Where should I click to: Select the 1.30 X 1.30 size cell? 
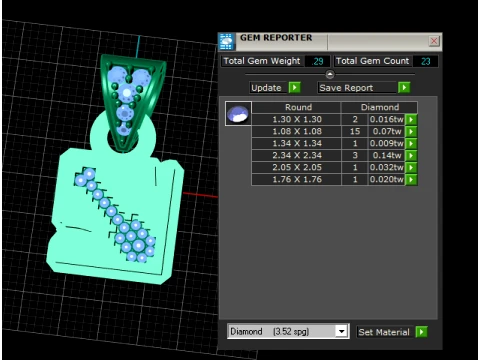[x=297, y=119]
